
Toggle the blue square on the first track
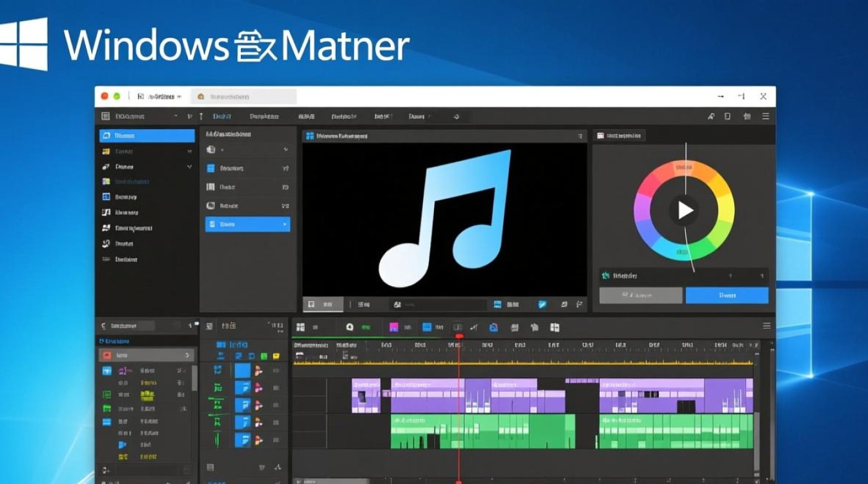point(242,370)
